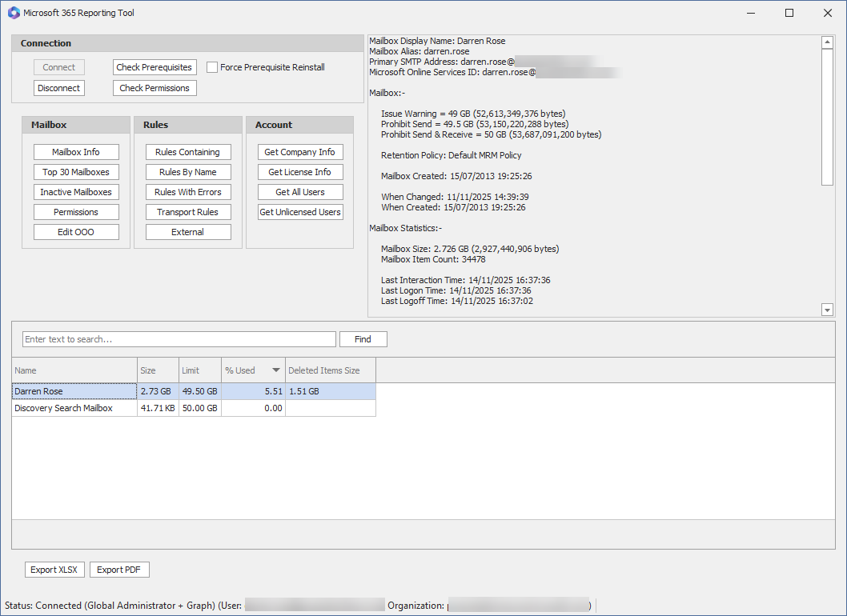This screenshot has height=616, width=847.
Task: Sort by the Name column header
Action: tap(74, 370)
